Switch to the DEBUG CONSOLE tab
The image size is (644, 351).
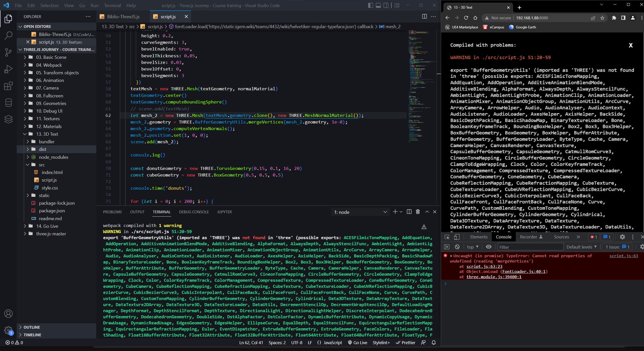pos(194,212)
